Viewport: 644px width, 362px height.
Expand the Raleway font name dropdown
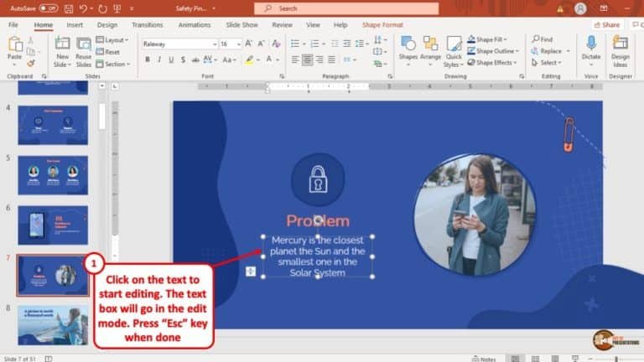[x=215, y=44]
